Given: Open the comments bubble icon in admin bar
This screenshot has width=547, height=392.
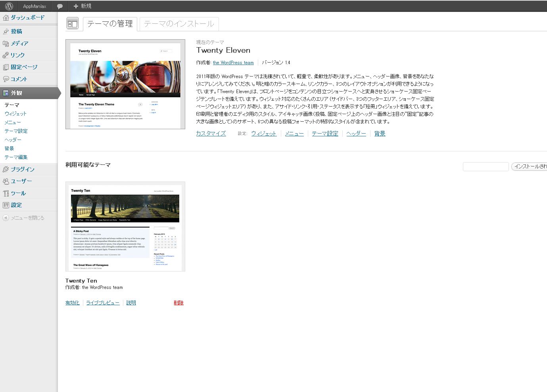Looking at the screenshot, I should tap(60, 6).
